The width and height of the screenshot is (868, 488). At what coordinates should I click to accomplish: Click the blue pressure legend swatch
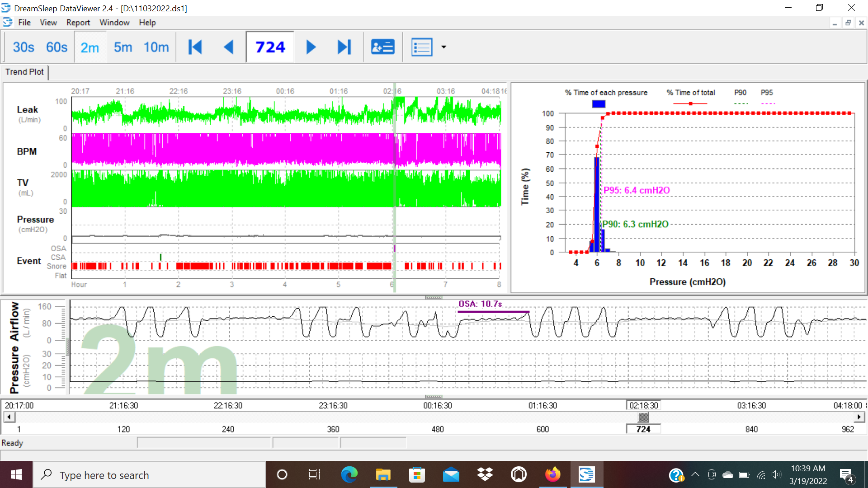(x=599, y=104)
